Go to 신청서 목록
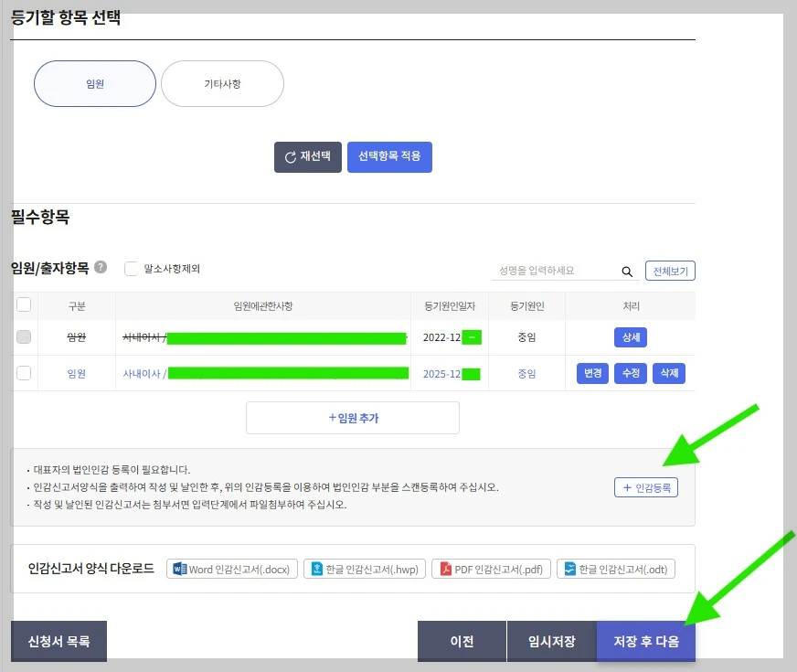The image size is (797, 672). [59, 642]
